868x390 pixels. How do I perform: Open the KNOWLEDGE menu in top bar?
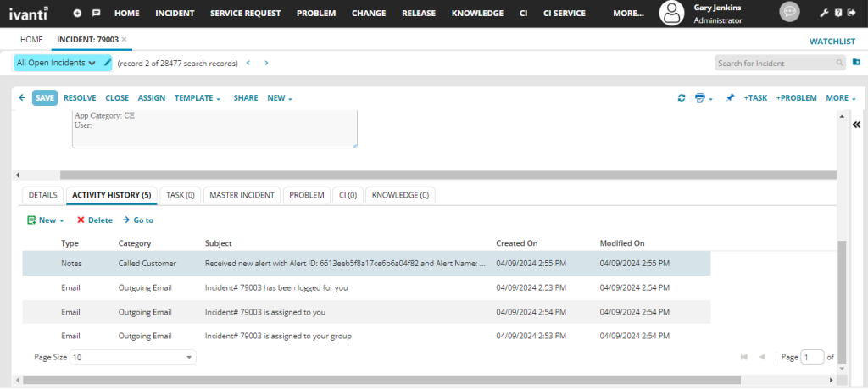click(x=477, y=13)
